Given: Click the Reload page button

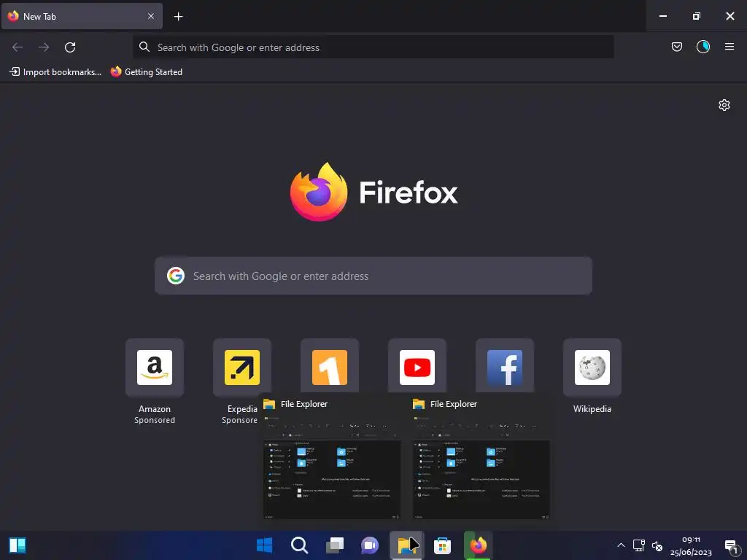Looking at the screenshot, I should pyautogui.click(x=70, y=47).
